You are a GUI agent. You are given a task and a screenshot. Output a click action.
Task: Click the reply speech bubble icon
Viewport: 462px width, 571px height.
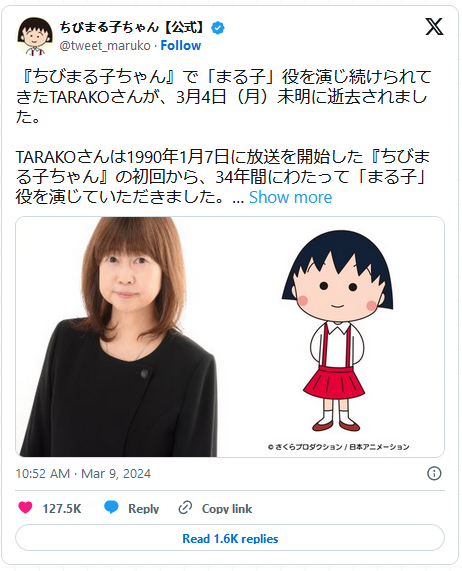pyautogui.click(x=111, y=507)
